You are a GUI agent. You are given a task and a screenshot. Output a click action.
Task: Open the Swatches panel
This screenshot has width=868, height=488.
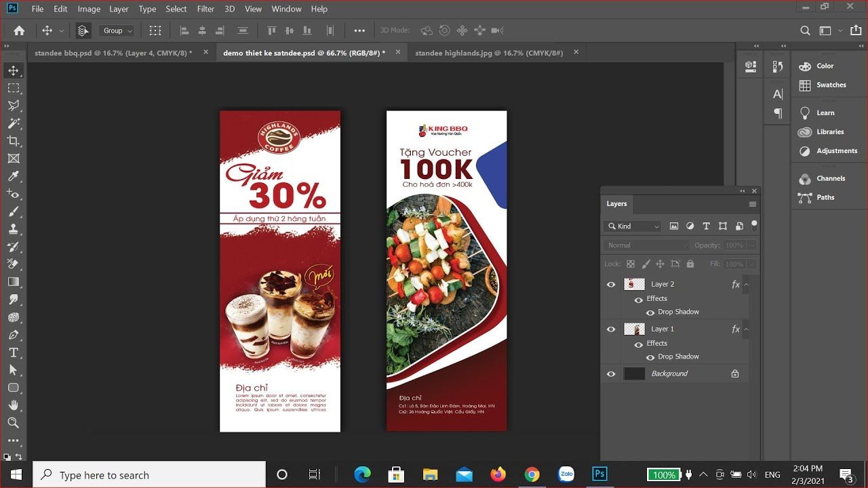point(831,85)
